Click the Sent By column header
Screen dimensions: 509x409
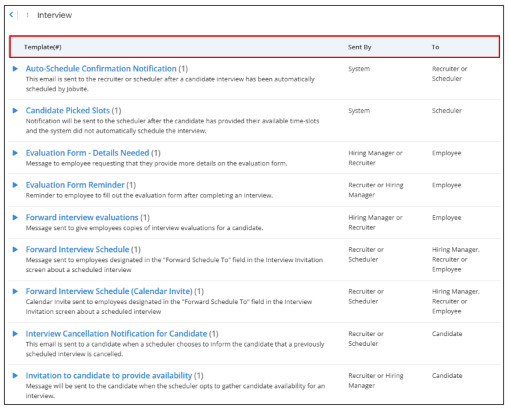[360, 47]
